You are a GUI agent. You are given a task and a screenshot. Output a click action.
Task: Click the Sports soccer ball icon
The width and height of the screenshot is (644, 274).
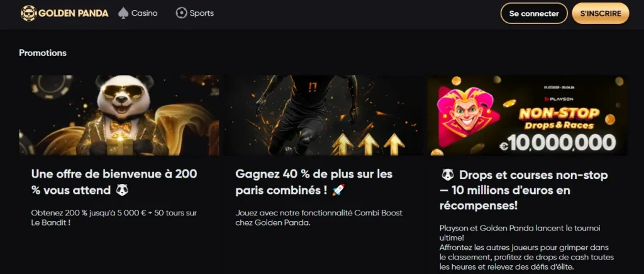coord(181,13)
